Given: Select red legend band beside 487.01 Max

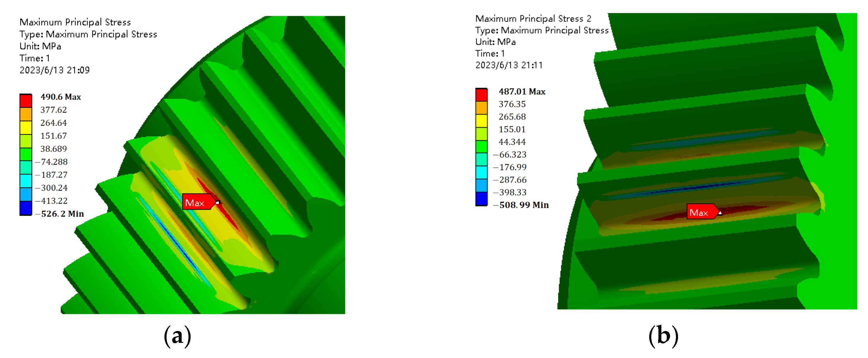Looking at the screenshot, I should point(481,95).
